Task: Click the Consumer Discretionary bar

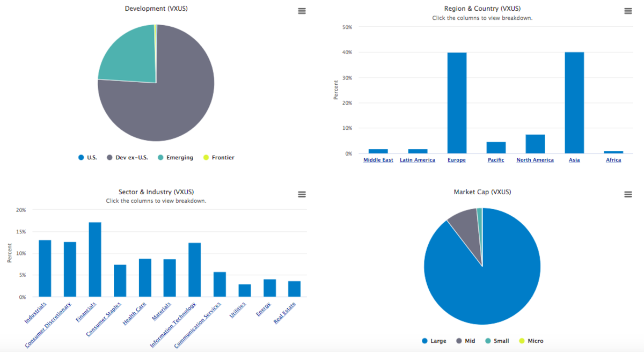Action: pos(70,269)
